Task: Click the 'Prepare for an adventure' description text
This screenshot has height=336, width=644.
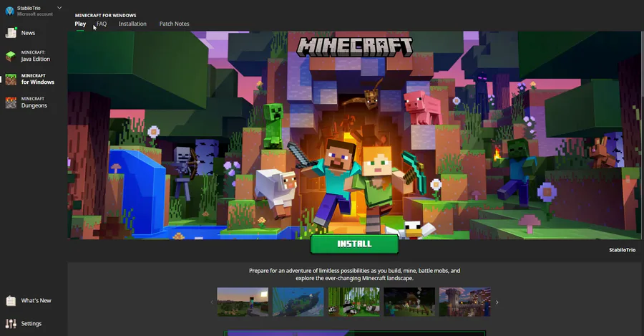Action: pyautogui.click(x=354, y=274)
